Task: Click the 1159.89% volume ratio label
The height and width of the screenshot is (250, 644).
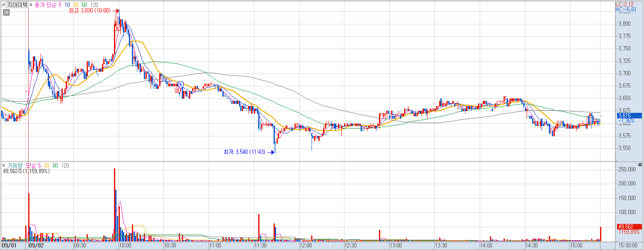Action: point(628,232)
